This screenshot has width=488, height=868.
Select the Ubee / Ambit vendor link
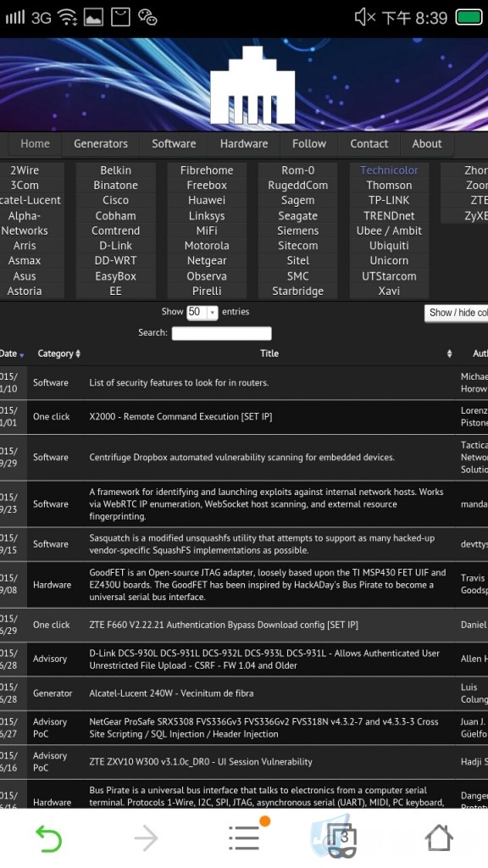tap(389, 231)
